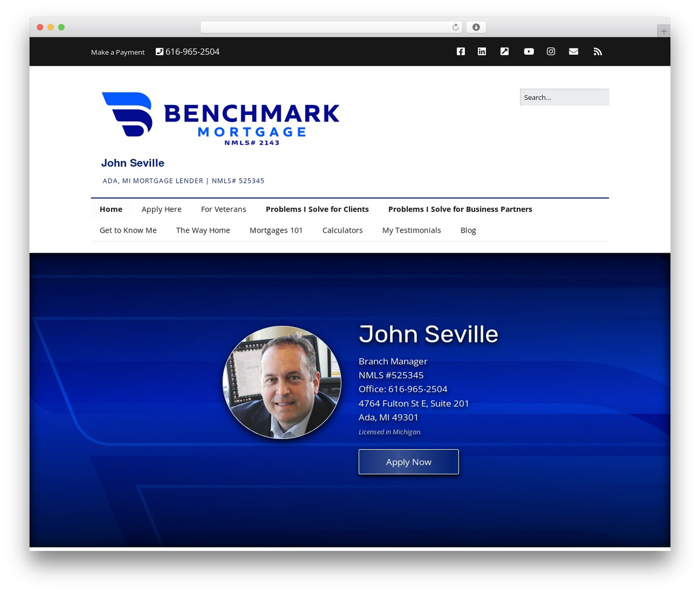The width and height of the screenshot is (700, 593).
Task: Click the email envelope icon
Action: [574, 51]
